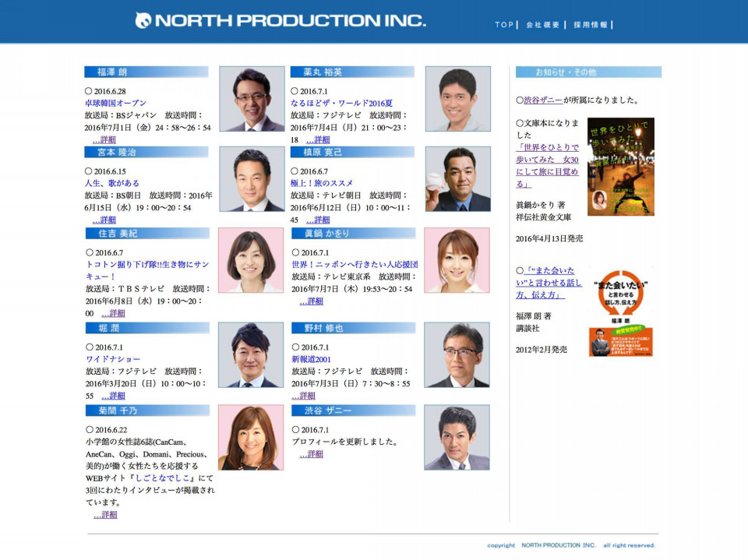Open the 世界をひとりで歩いてみた book link
This screenshot has width=748, height=560.
click(548, 166)
